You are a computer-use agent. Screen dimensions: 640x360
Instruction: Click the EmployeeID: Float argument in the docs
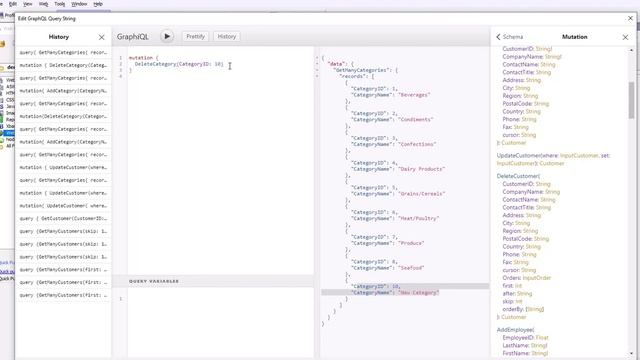526,338
